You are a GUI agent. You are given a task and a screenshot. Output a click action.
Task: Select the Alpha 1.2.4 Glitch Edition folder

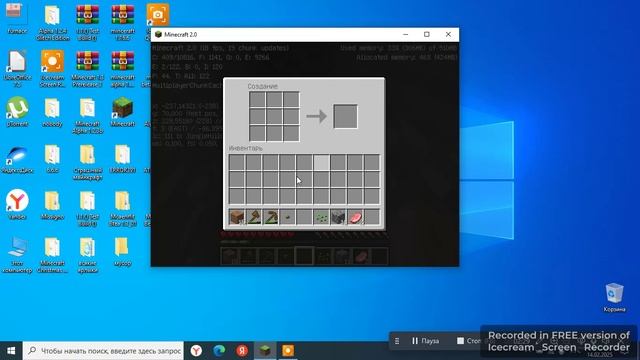pos(52,22)
